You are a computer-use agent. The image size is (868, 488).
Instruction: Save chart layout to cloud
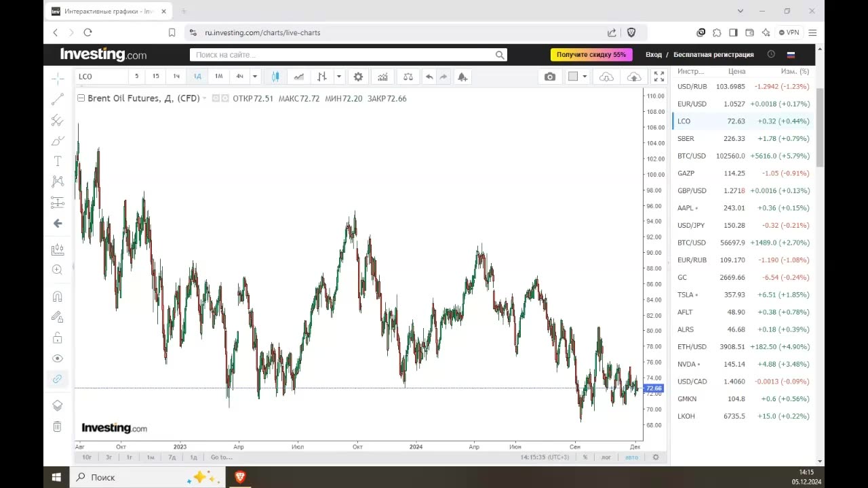(634, 77)
